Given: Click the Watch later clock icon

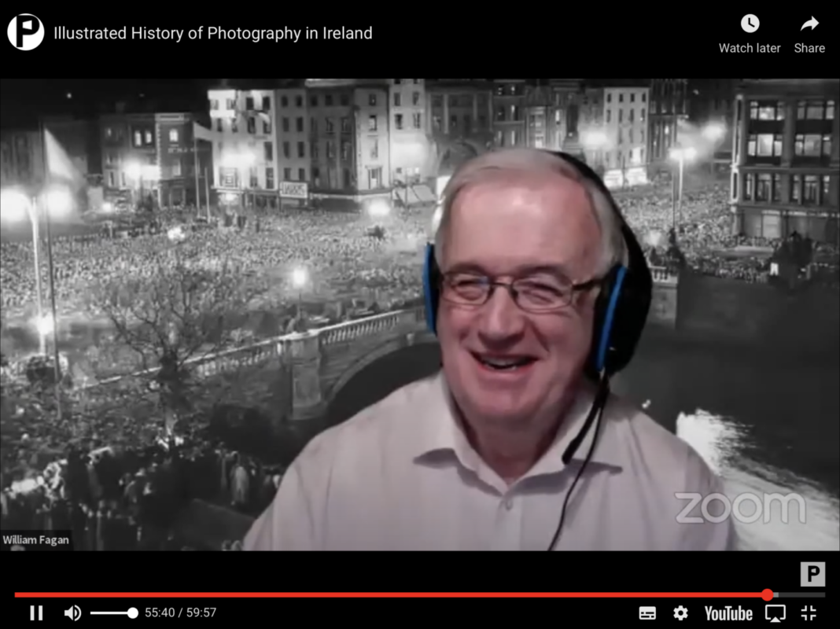Looking at the screenshot, I should 750,24.
